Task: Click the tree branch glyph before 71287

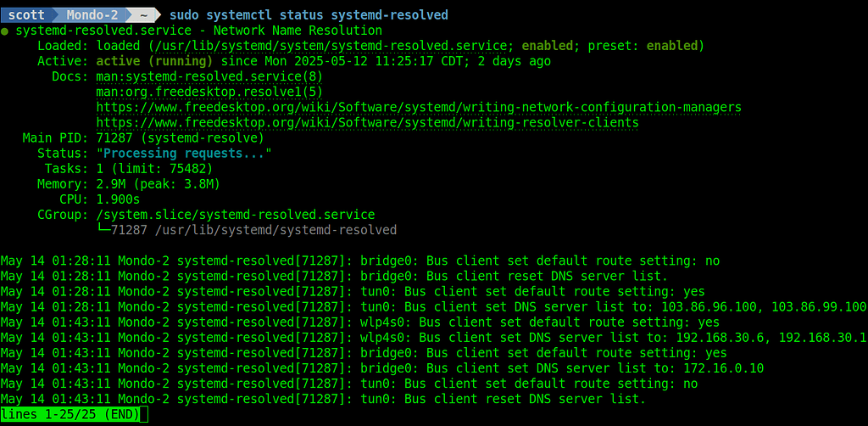Action: (103, 230)
